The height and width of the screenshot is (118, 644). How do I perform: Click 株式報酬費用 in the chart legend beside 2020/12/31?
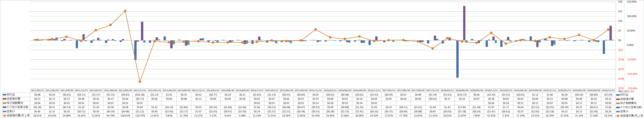[628, 103]
